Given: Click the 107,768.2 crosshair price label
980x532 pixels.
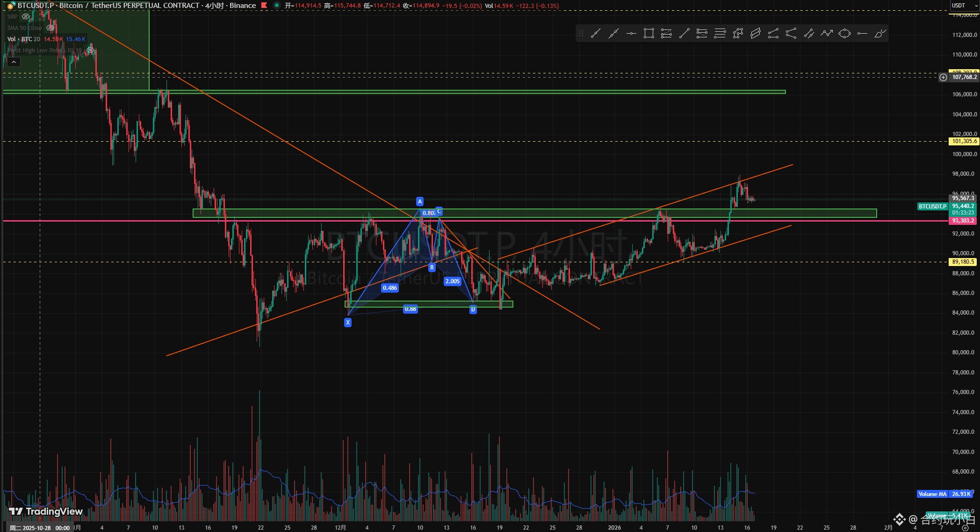Looking at the screenshot, I should (x=964, y=77).
